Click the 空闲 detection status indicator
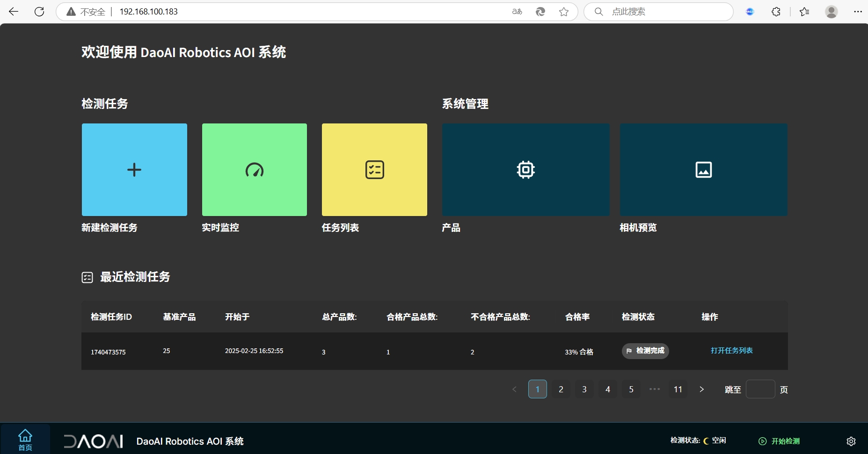The image size is (868, 454). point(715,440)
